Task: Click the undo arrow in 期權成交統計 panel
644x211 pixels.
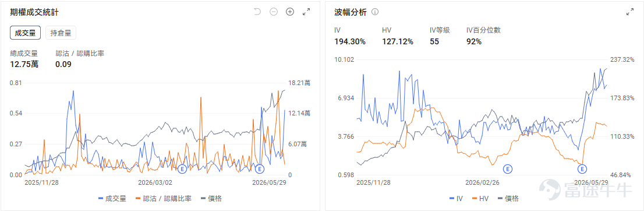Action: point(257,12)
